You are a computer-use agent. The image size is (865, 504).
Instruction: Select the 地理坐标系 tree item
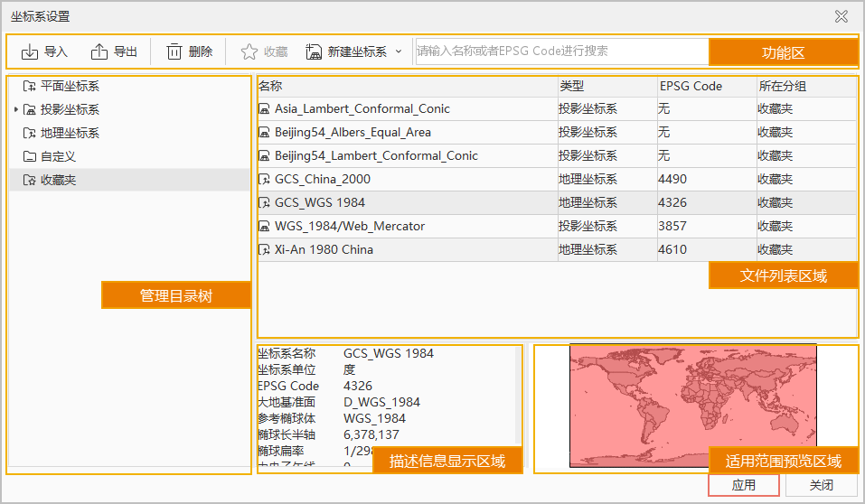point(71,133)
